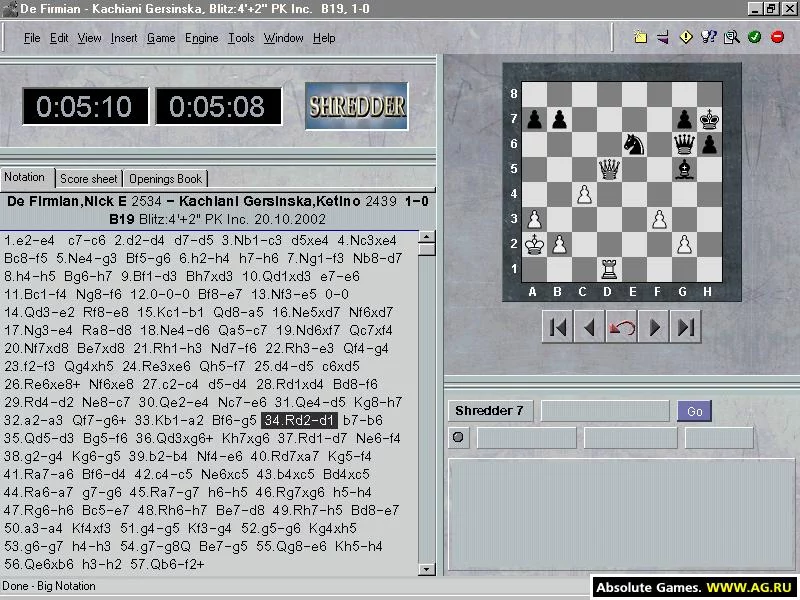Open the Edit menu

(59, 38)
